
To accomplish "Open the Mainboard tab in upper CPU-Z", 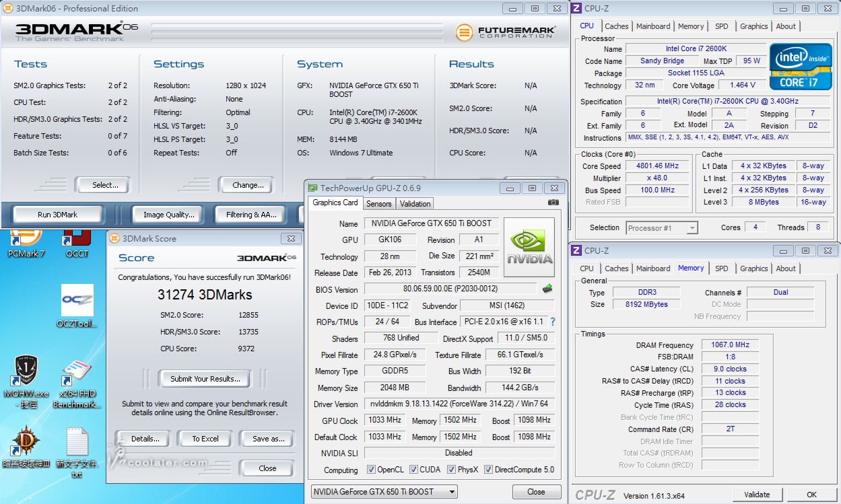I will (653, 26).
